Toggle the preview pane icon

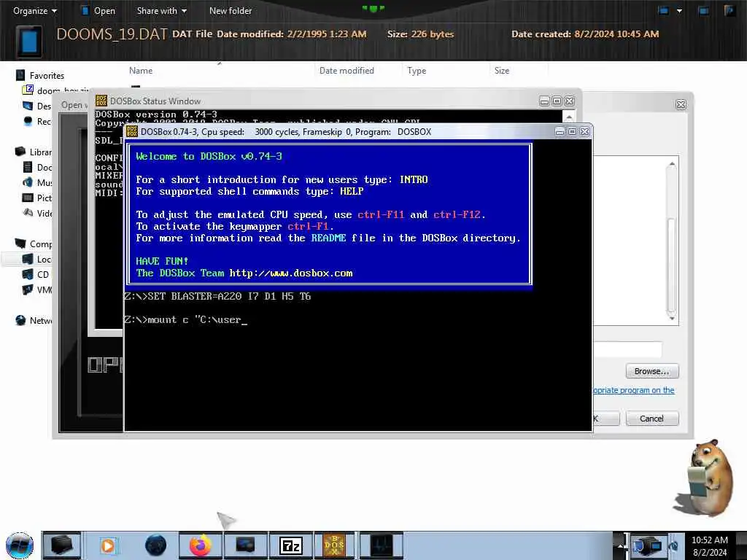703,10
